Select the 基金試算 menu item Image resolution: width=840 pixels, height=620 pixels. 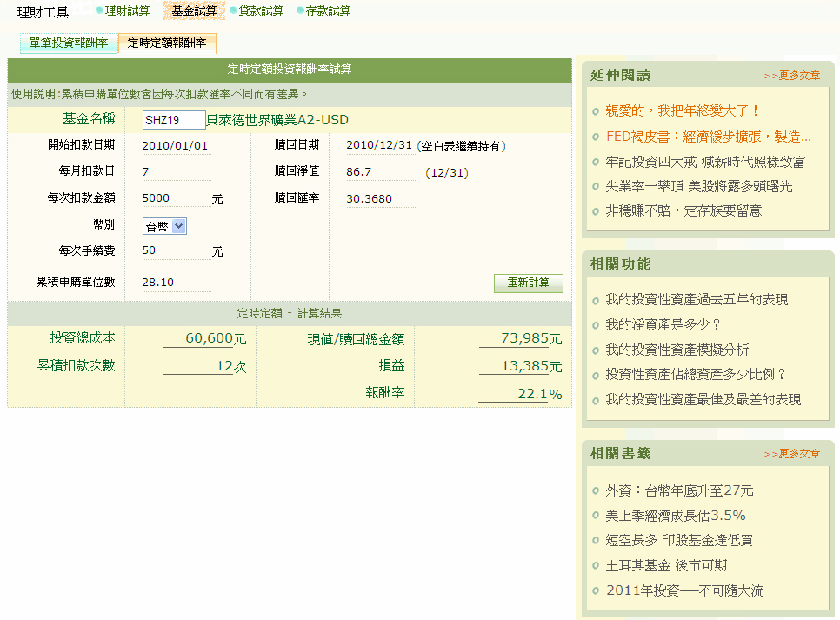(194, 10)
